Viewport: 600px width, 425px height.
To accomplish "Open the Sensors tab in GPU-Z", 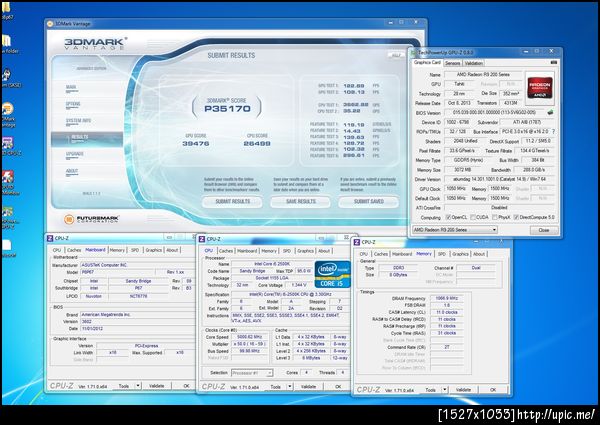I will tap(452, 63).
